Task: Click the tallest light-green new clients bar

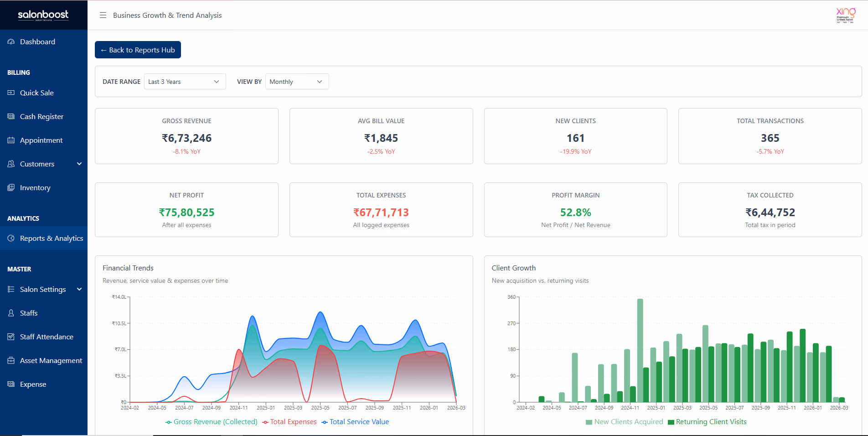Action: (x=640, y=350)
